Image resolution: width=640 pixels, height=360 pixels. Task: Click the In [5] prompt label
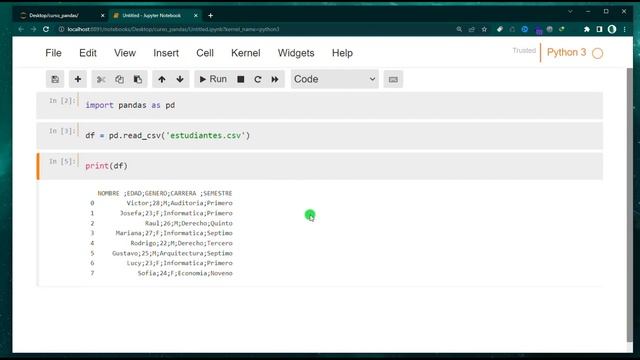(62, 161)
